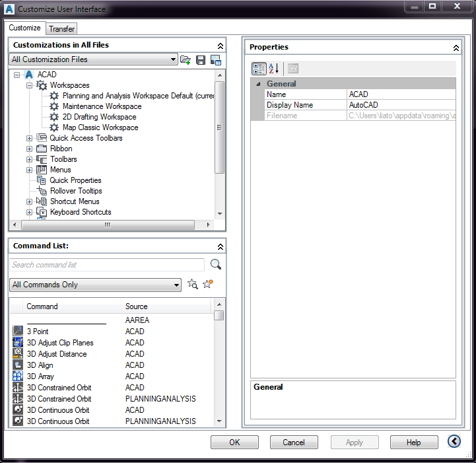Select the Maintenance Workspace item
Viewport: 476px width, 463px height.
[x=102, y=106]
